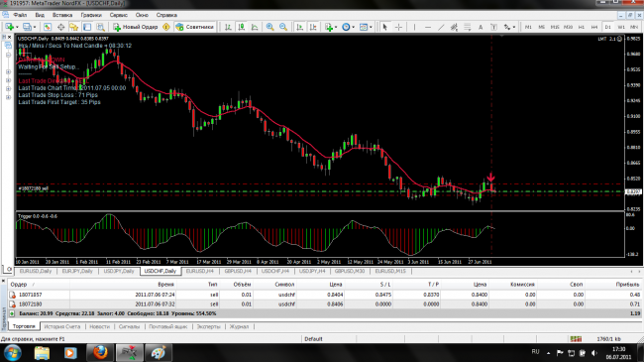Zoom in on the chart
Screen dimensions: 644x362
pyautogui.click(x=269, y=27)
